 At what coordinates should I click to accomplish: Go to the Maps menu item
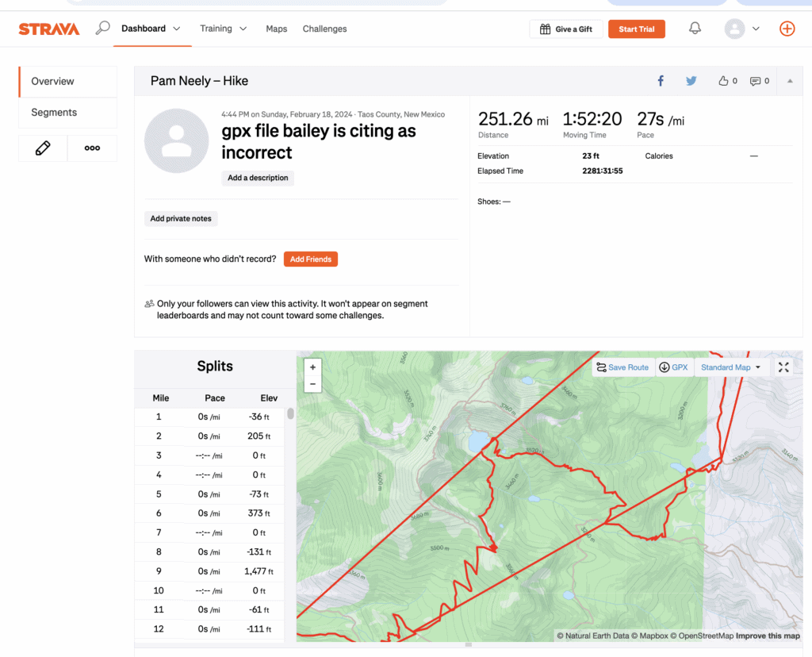click(276, 29)
